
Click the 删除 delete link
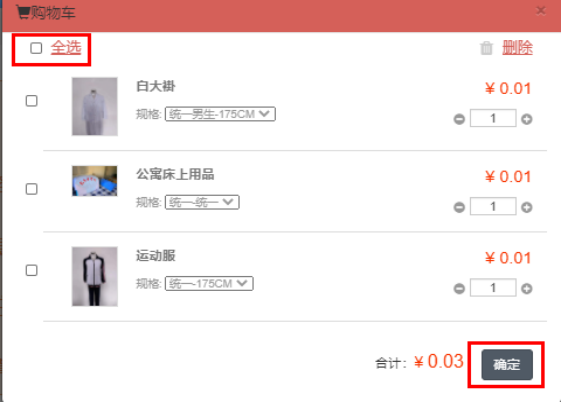click(x=517, y=48)
